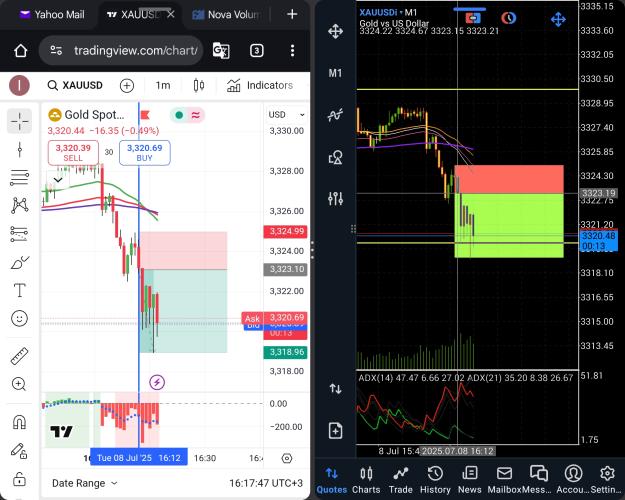Open the Messages tab in MetaTrader

click(539, 480)
